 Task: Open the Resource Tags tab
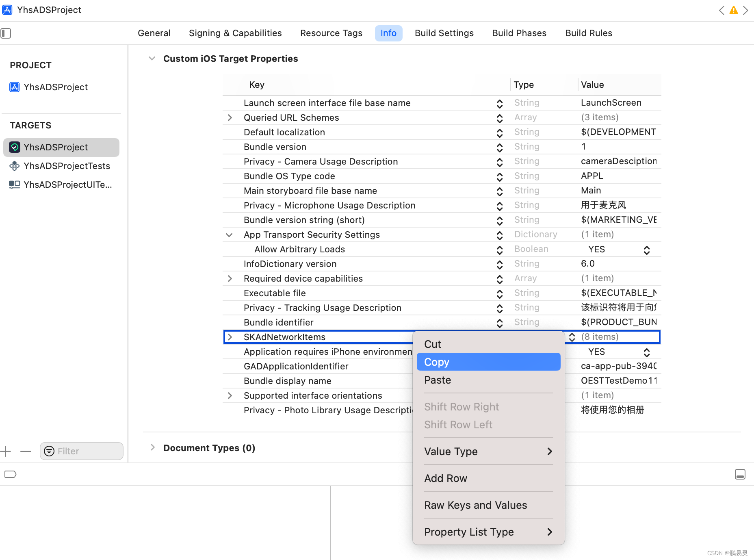(331, 33)
